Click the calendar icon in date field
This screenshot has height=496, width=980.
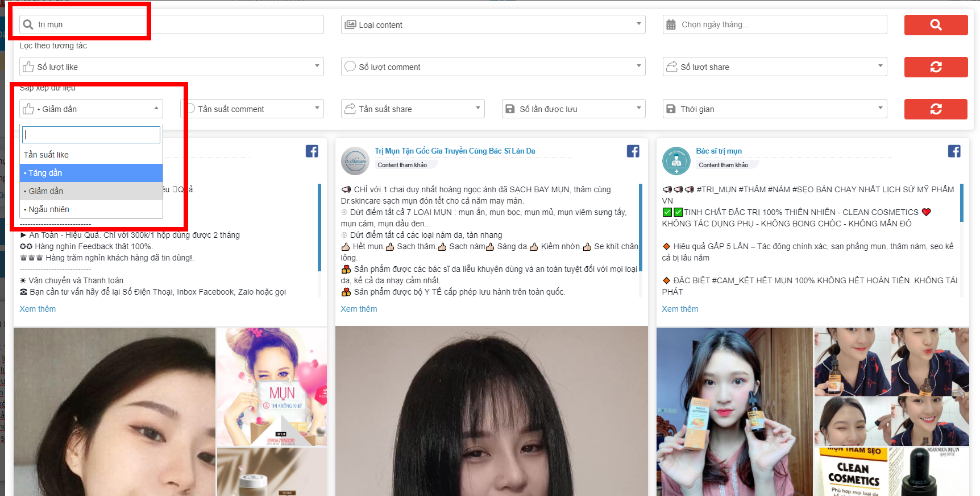[671, 24]
